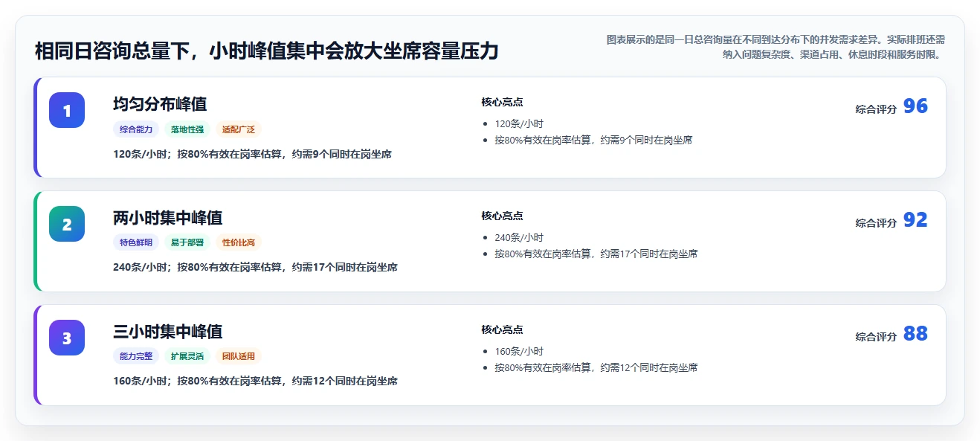Screen dimensions: 980x441
Task: Click the 特色鲜明 tag
Action: (136, 242)
